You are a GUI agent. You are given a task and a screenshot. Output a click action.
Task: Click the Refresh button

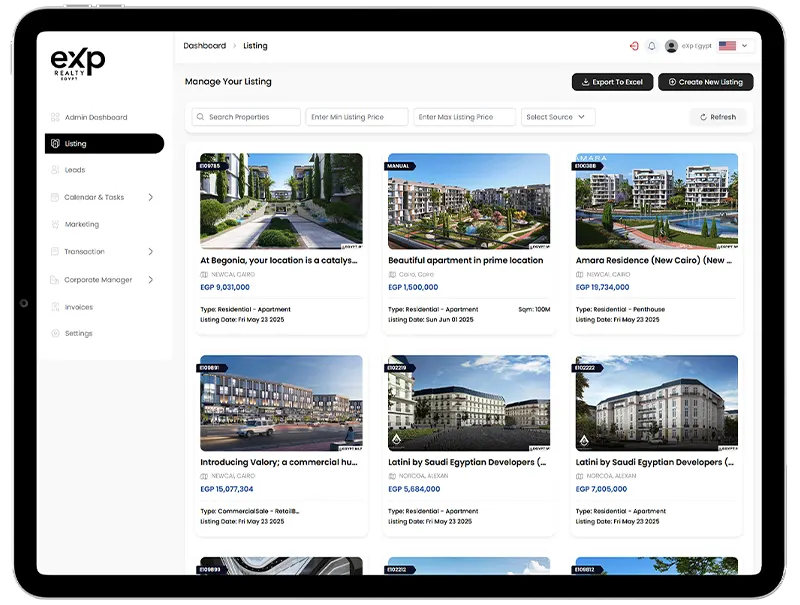[x=718, y=117]
